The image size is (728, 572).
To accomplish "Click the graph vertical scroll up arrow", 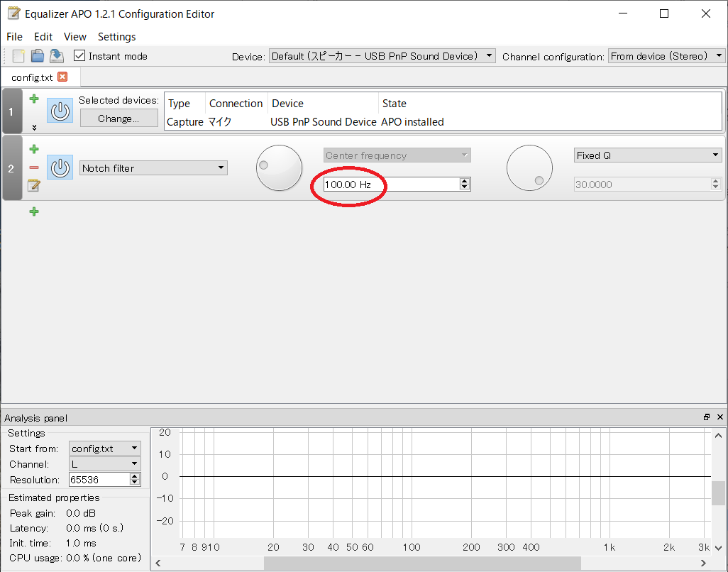I will pyautogui.click(x=718, y=436).
